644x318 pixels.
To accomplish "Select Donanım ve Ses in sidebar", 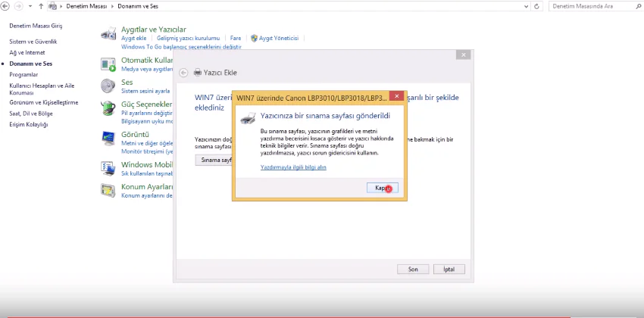I will 31,64.
